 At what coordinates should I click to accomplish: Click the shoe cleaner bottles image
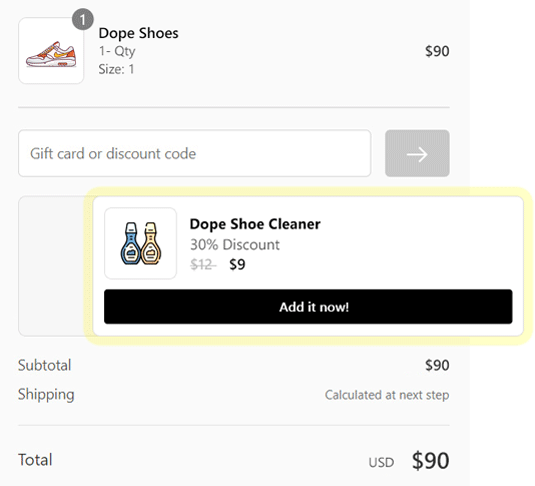pos(141,243)
